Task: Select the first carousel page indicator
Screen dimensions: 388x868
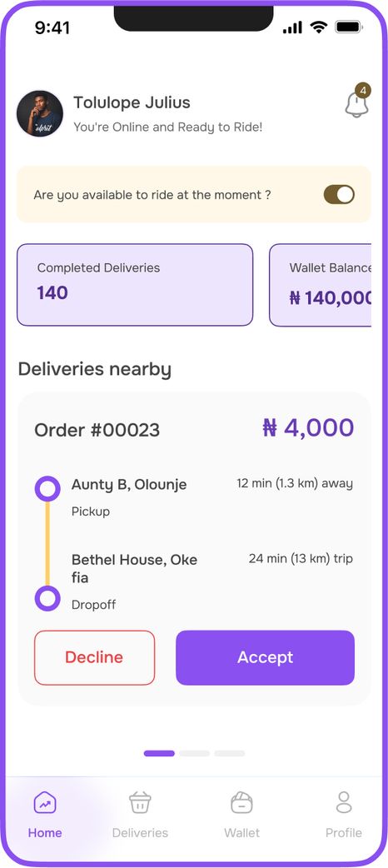Action: [x=159, y=753]
